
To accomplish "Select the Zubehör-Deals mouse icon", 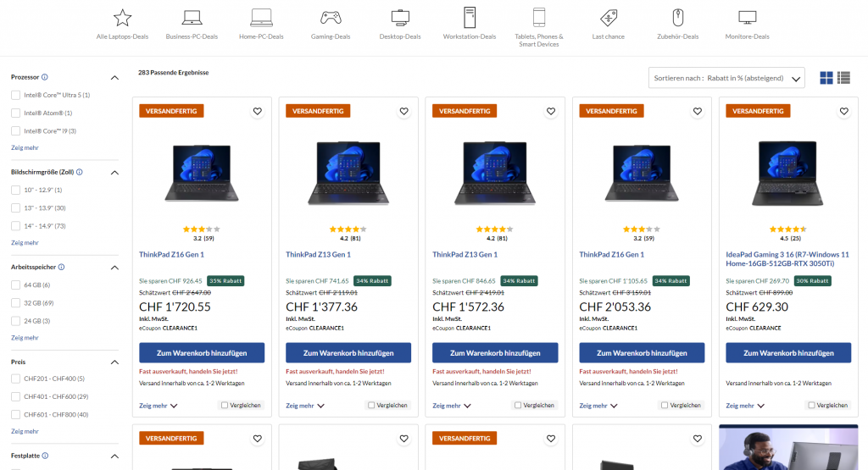I will [x=677, y=17].
